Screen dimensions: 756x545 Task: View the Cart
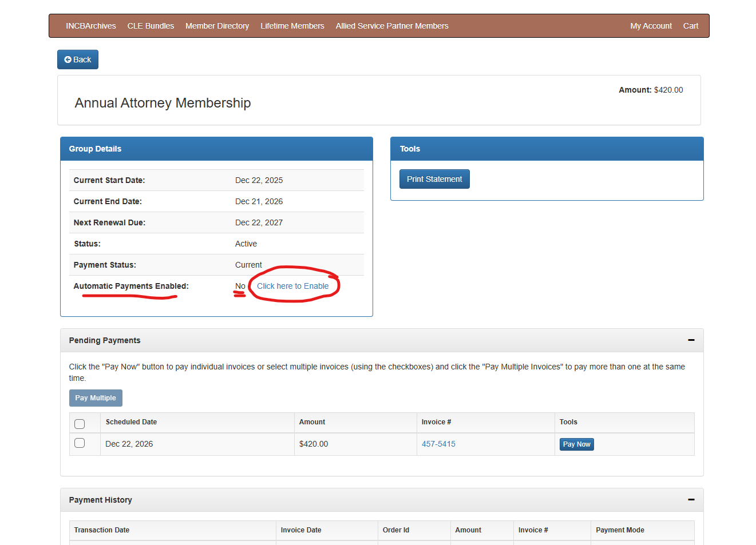(690, 26)
